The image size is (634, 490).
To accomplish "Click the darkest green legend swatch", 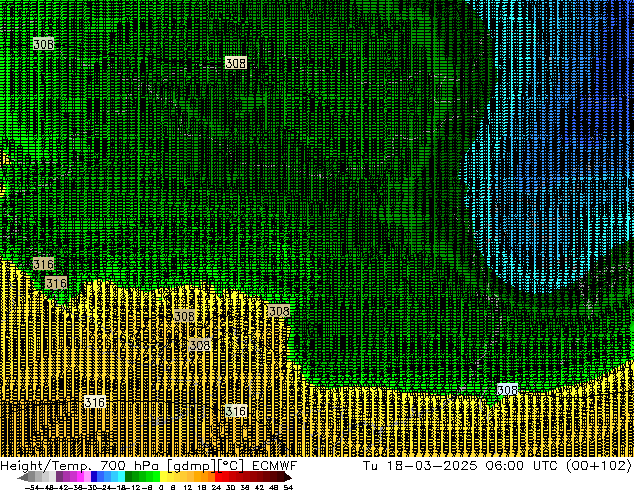I will (x=129, y=477).
